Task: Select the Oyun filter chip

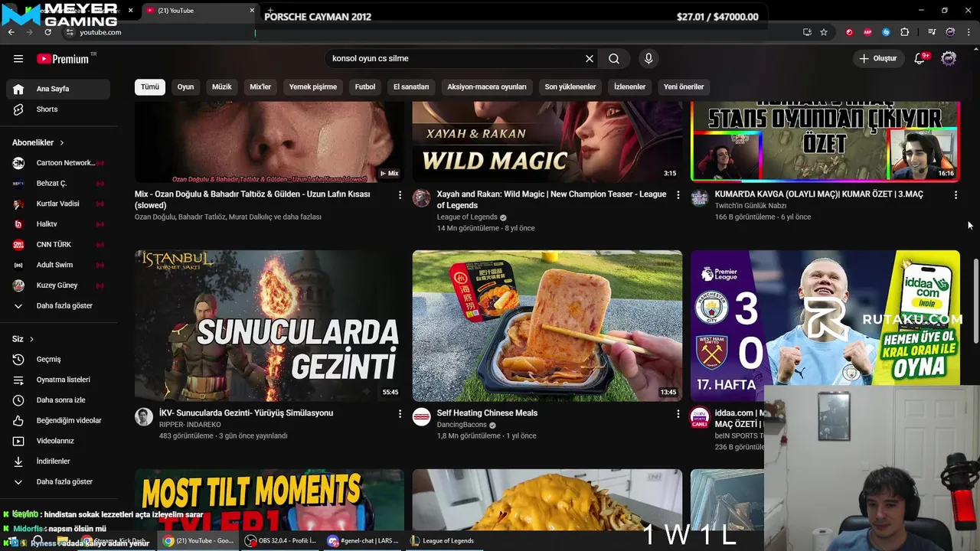Action: (186, 86)
